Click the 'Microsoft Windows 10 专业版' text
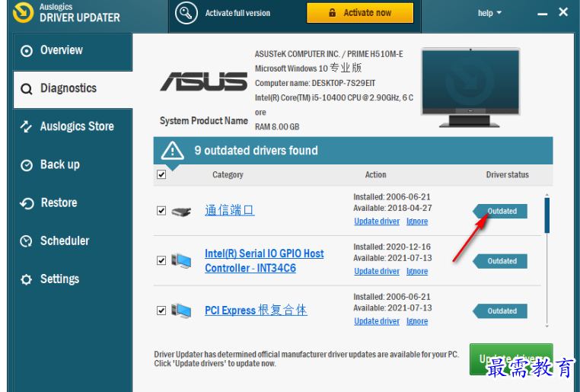Image resolution: width=580 pixels, height=392 pixels. tap(308, 68)
